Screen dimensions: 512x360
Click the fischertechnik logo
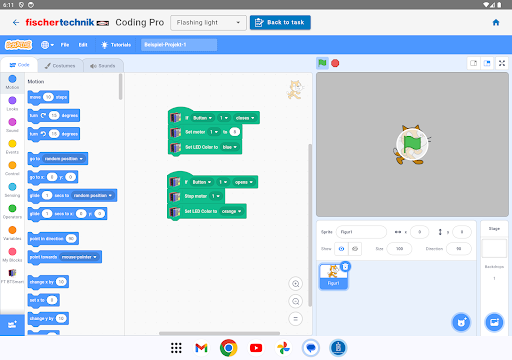coord(67,22)
